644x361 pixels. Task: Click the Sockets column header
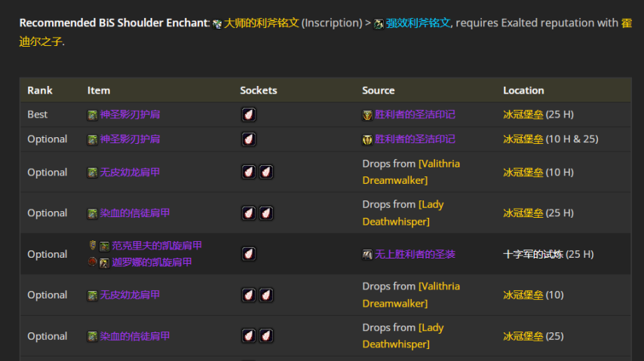coord(259,90)
